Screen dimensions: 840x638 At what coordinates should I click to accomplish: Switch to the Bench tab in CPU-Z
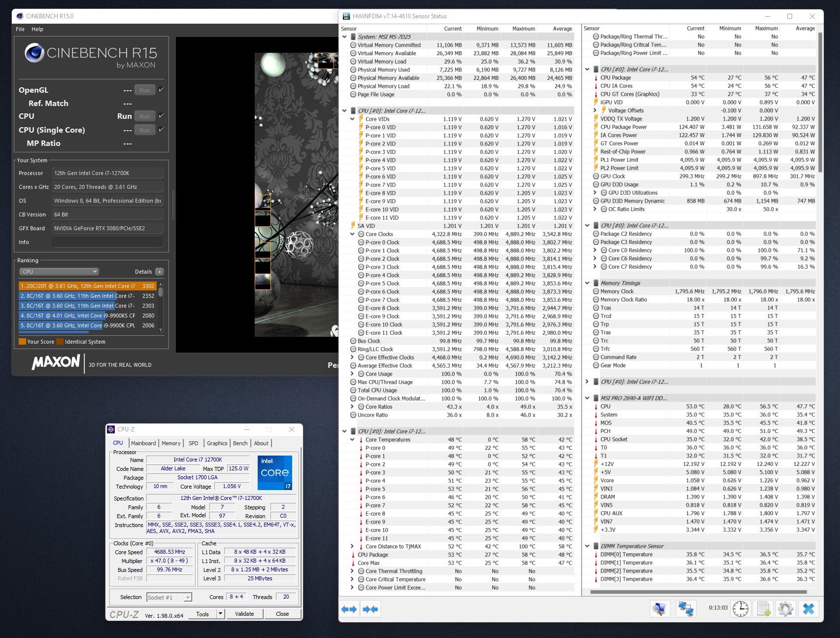pos(240,443)
